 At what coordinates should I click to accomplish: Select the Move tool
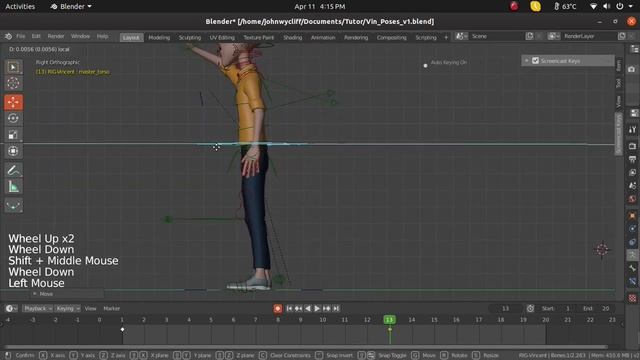(x=13, y=102)
